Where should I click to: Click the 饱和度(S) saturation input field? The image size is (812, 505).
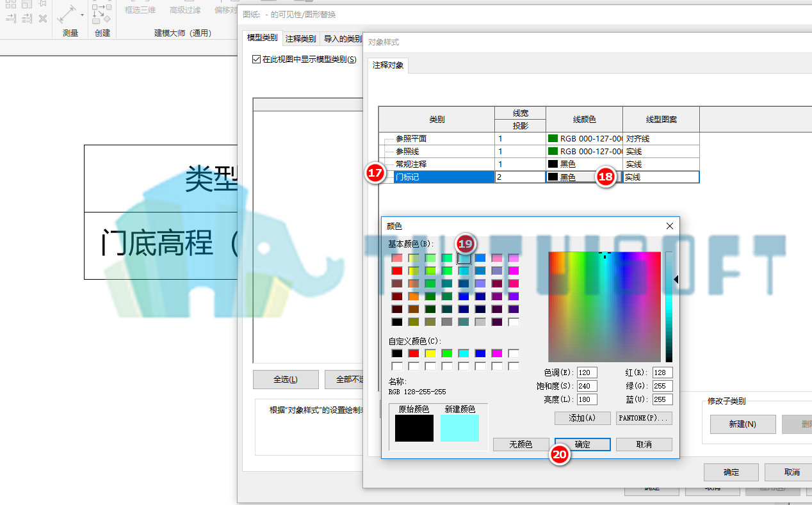click(587, 386)
